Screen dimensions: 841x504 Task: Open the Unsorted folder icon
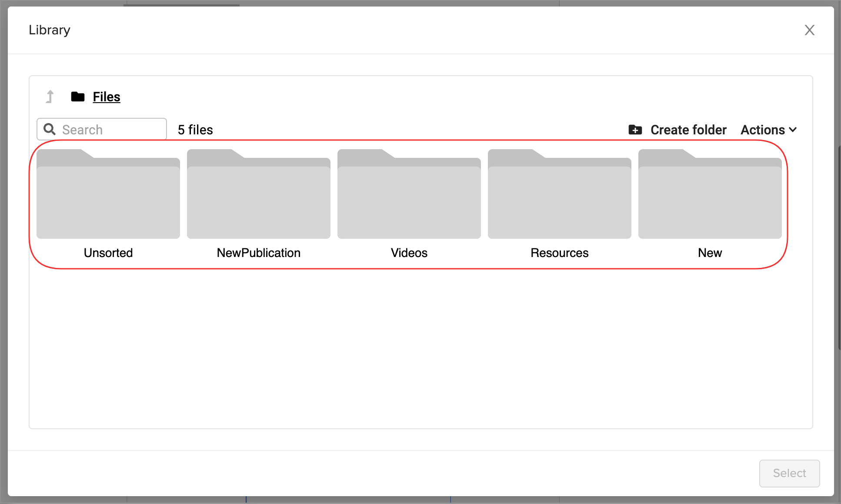point(108,194)
